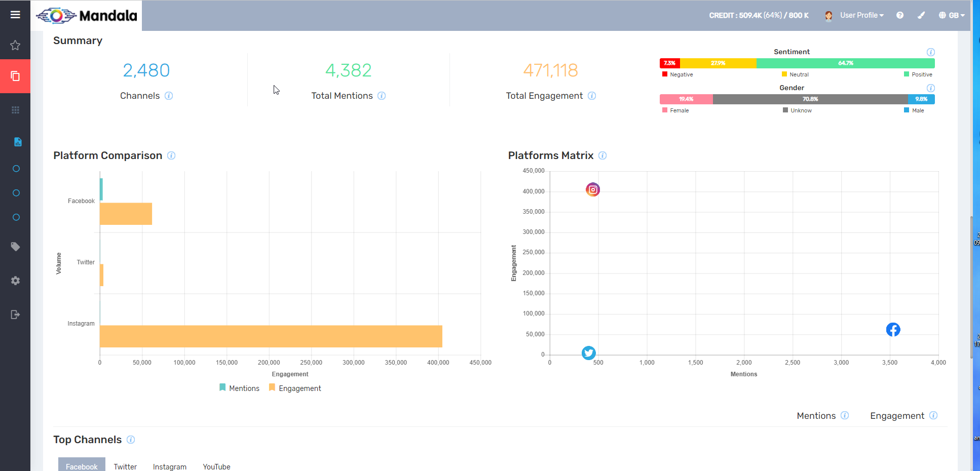Click the logout icon at sidebar bottom
The image size is (980, 471).
coord(15,315)
